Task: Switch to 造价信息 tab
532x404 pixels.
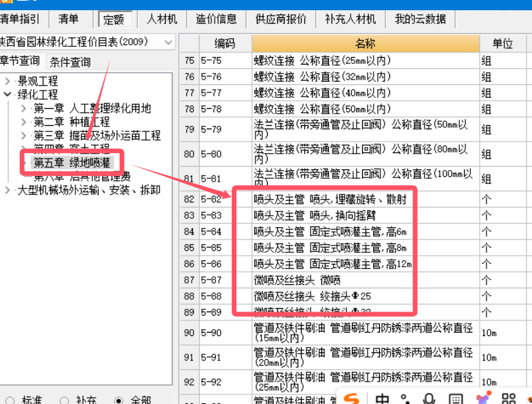Action: coord(216,19)
